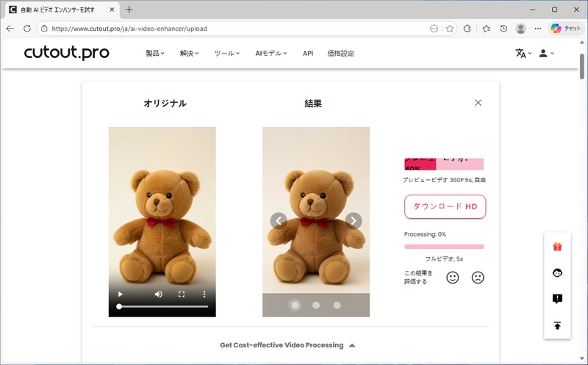
Task: Open the Copilot chat button
Action: click(565, 29)
